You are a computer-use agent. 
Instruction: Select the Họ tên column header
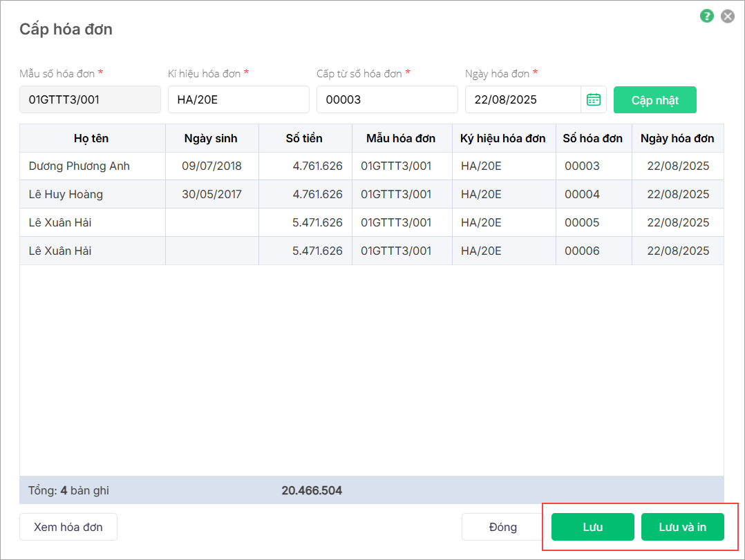[91, 138]
